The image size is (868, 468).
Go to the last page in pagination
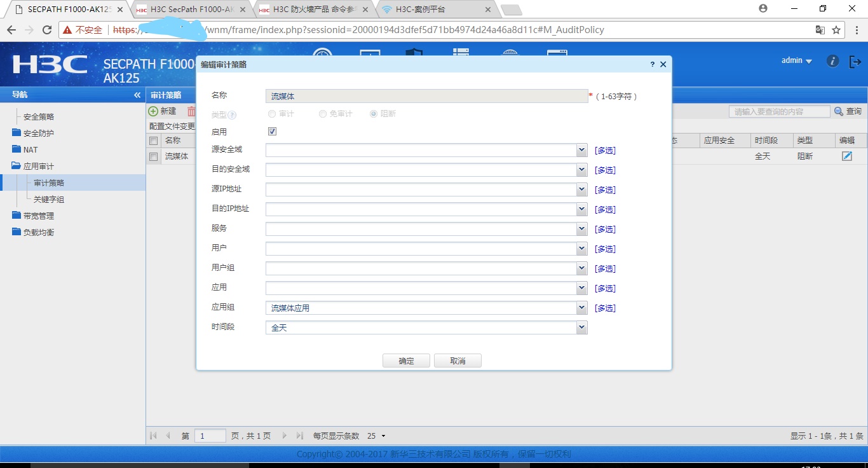click(x=300, y=436)
